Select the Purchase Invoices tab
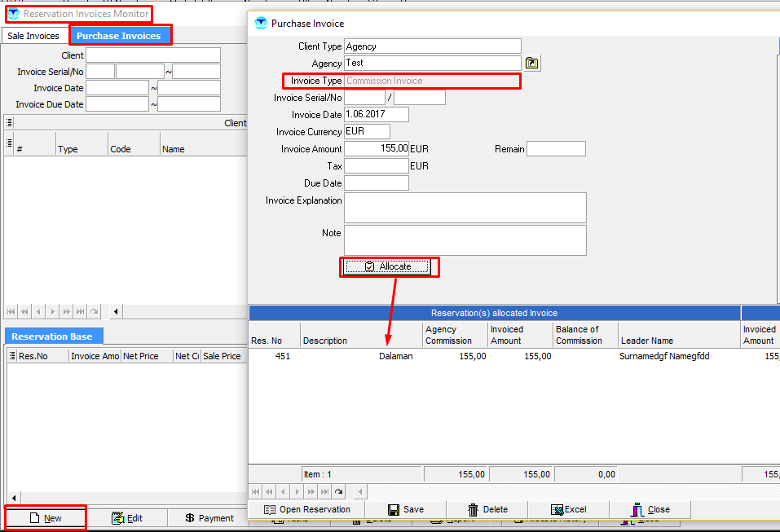 pos(119,36)
